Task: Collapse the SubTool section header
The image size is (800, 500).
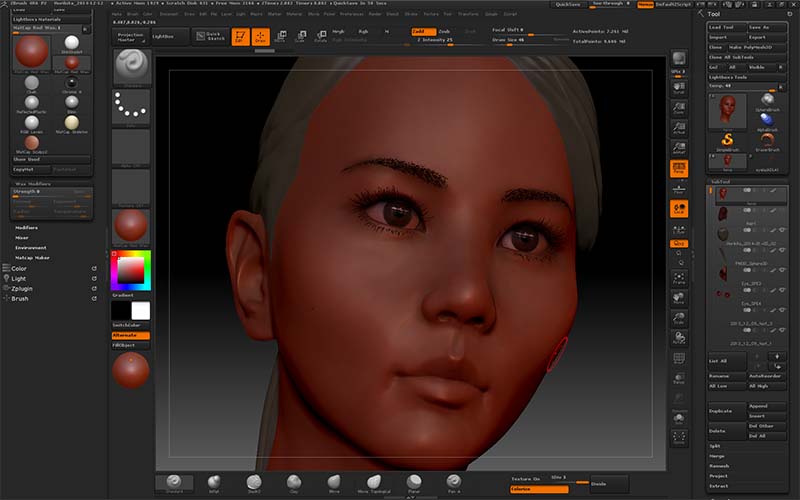Action: [720, 182]
